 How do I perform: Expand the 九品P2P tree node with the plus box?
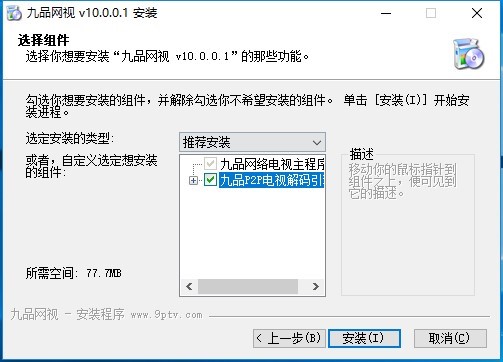193,180
